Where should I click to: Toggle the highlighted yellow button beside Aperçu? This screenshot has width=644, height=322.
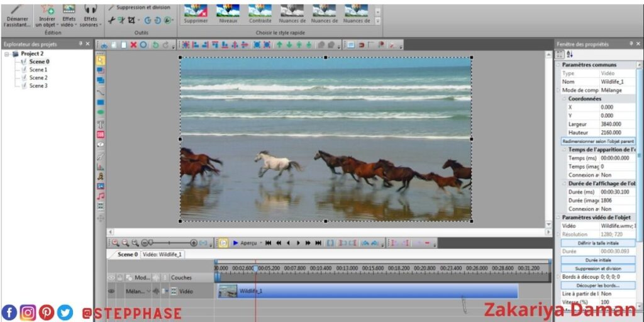(223, 243)
